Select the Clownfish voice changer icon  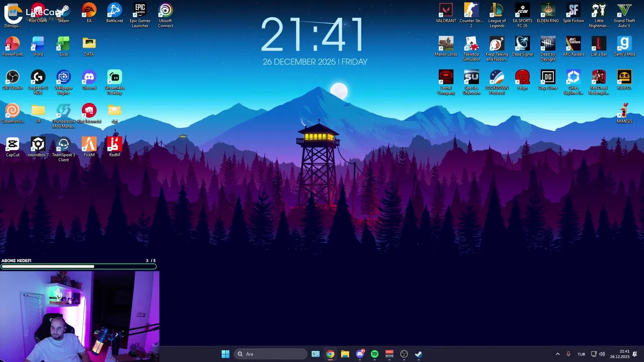13,114
